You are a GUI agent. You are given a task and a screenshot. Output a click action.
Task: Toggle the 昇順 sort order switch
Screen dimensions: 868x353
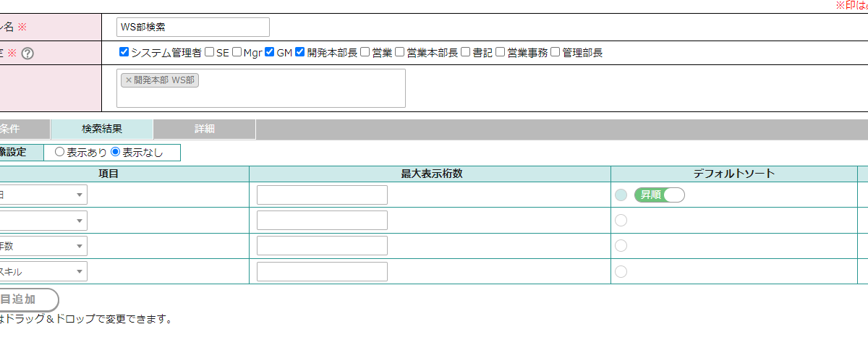659,195
